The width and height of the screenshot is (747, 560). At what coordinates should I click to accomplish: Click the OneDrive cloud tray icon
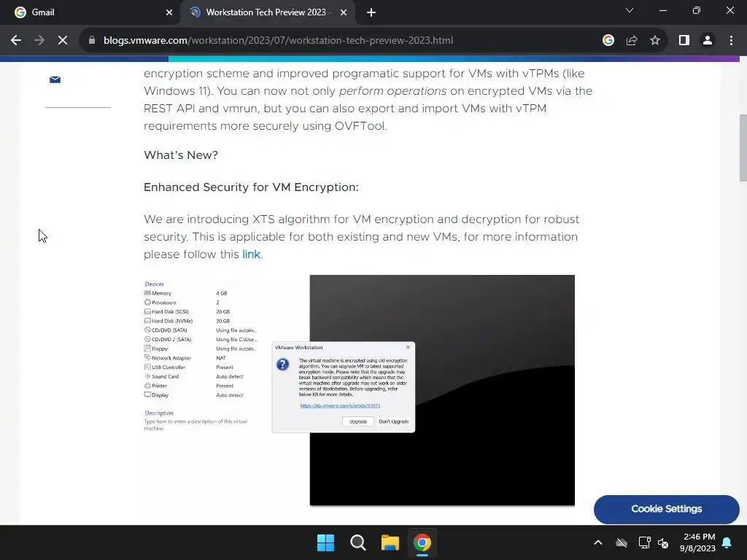click(622, 542)
